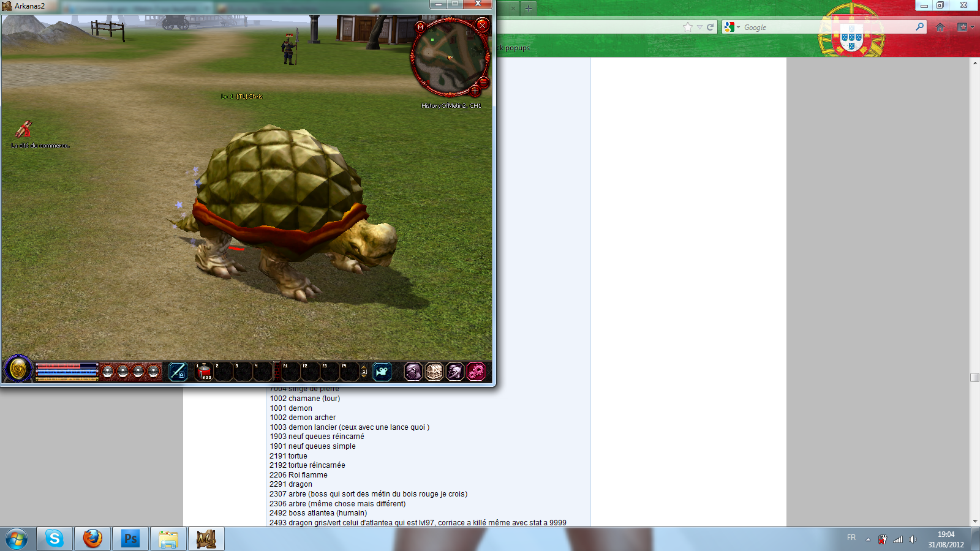Viewport: 980px width, 551px height.
Task: Open the bookmarks menu button
Action: [x=966, y=27]
